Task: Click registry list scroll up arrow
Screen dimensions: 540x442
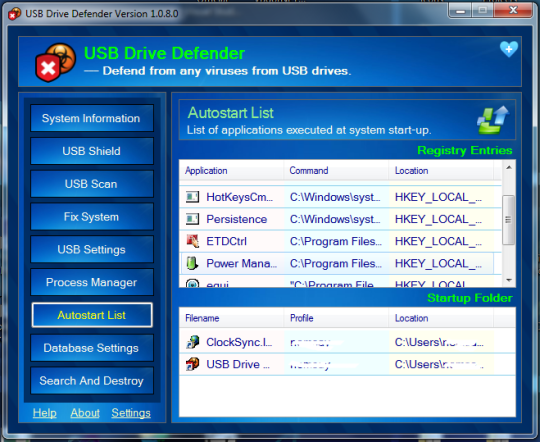Action: 509,167
